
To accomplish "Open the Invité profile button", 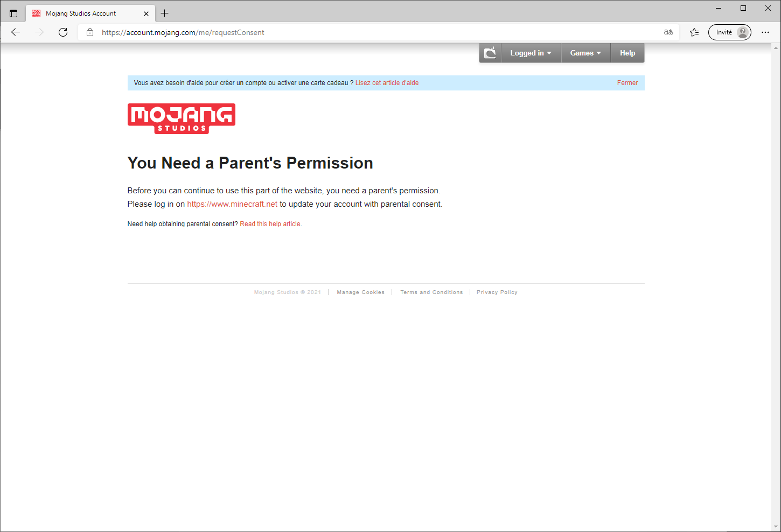I will pyautogui.click(x=730, y=32).
